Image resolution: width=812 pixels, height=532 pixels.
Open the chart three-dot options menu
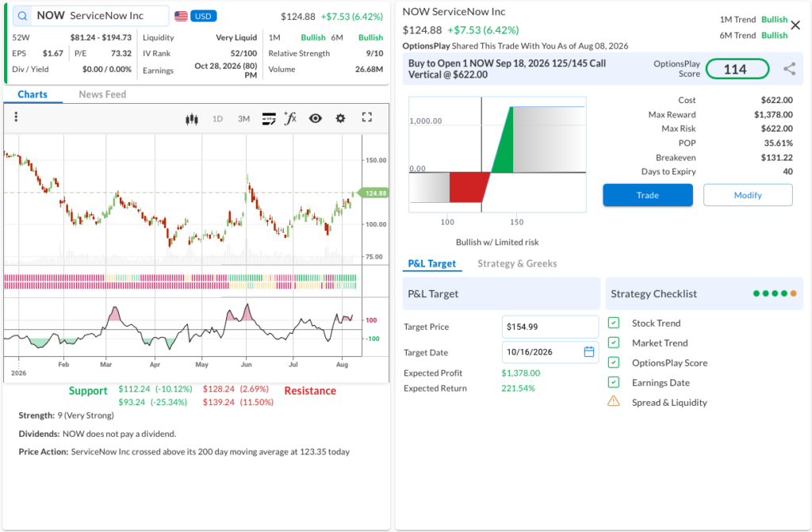coord(16,117)
